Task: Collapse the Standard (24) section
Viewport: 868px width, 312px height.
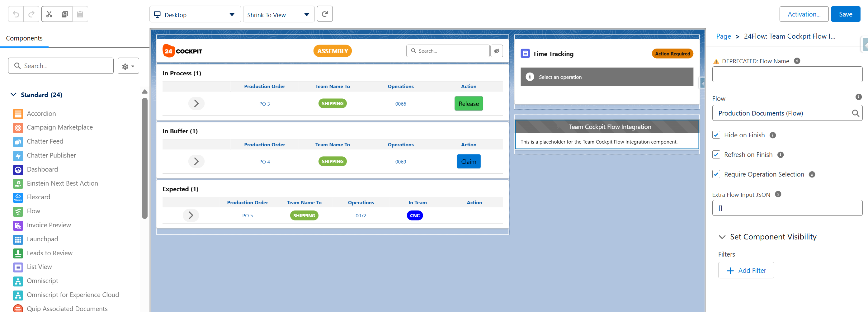Action: pyautogui.click(x=13, y=95)
